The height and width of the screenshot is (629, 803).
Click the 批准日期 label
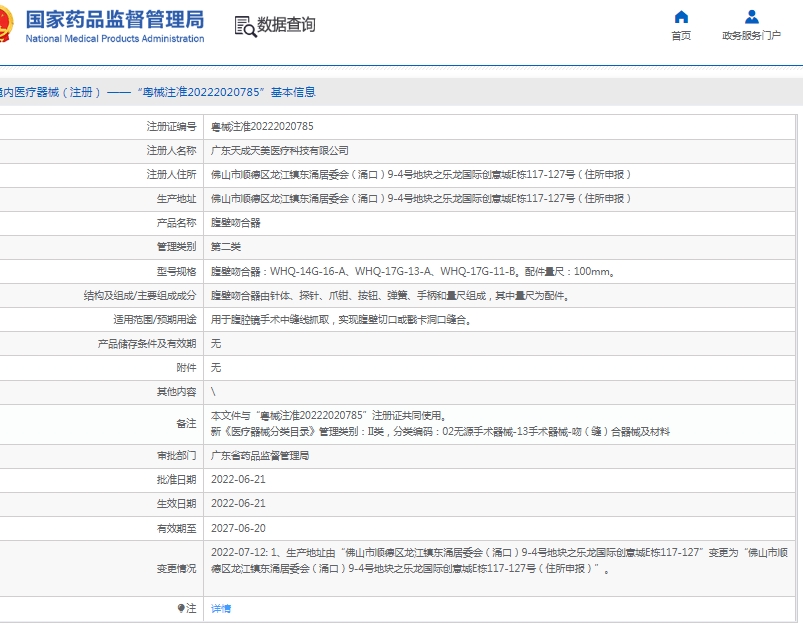(177, 479)
